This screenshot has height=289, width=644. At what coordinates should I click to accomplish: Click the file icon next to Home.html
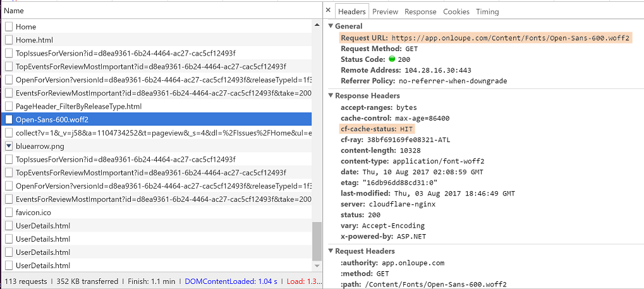coord(9,40)
